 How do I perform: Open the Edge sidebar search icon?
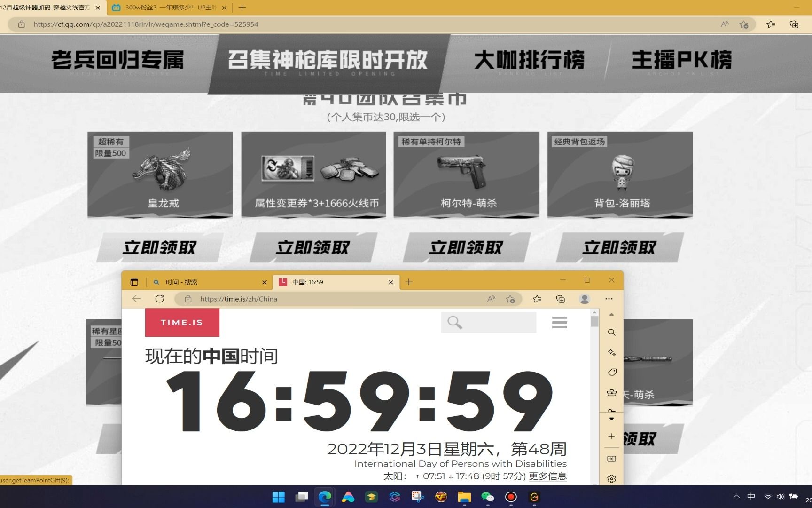611,333
